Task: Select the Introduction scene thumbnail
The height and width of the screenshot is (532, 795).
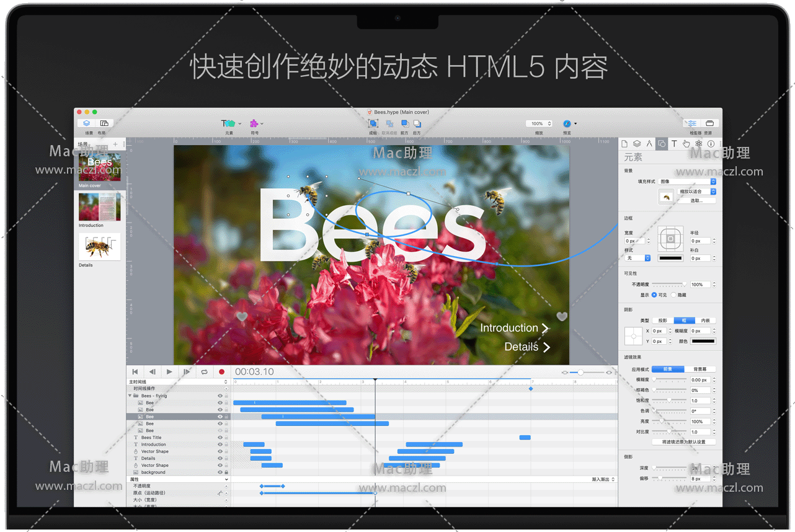Action: [99, 207]
